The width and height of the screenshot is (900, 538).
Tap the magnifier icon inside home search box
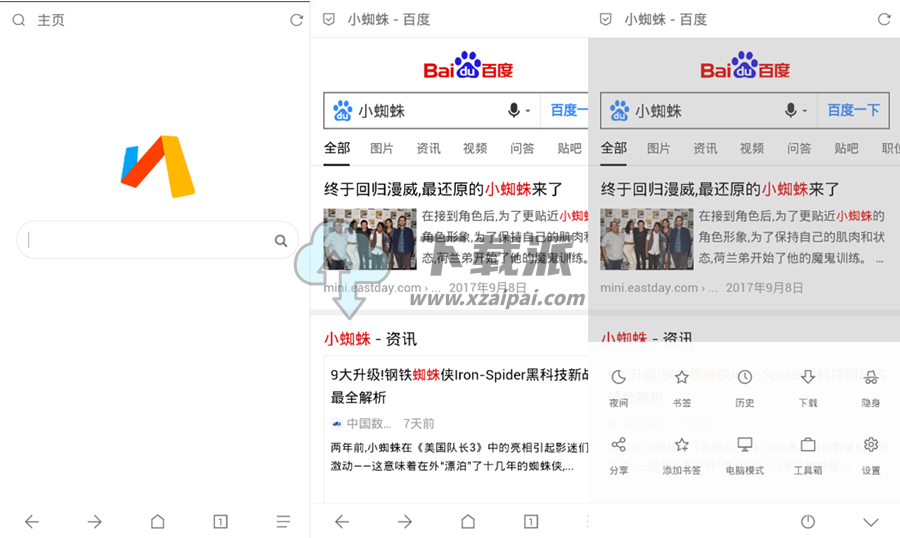(281, 241)
